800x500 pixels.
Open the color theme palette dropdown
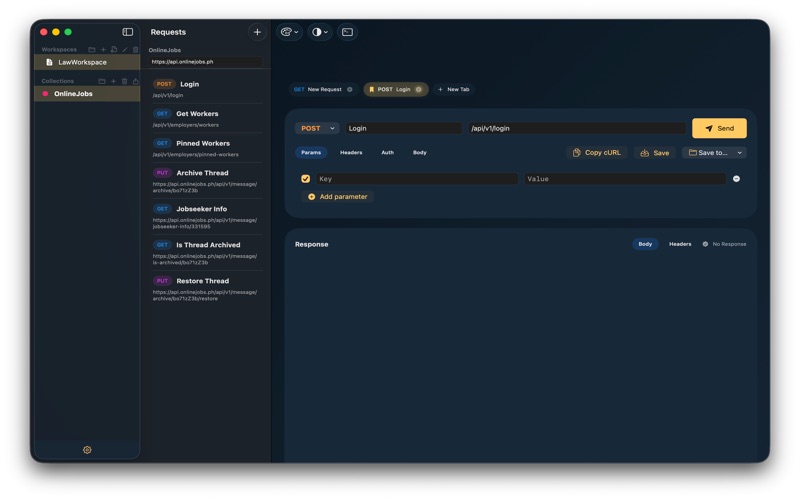tap(289, 32)
